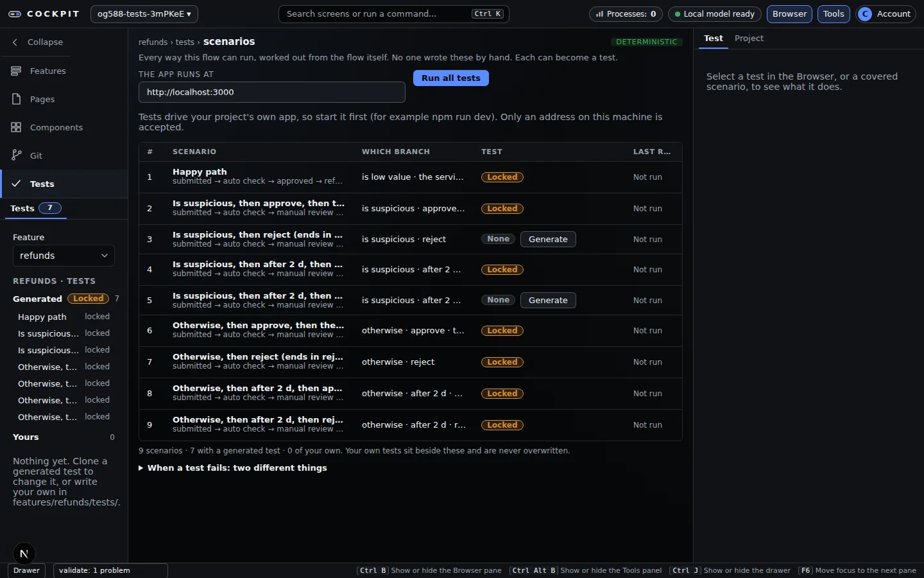Click the WHICH BRANCH column header
924x578 pixels.
396,152
